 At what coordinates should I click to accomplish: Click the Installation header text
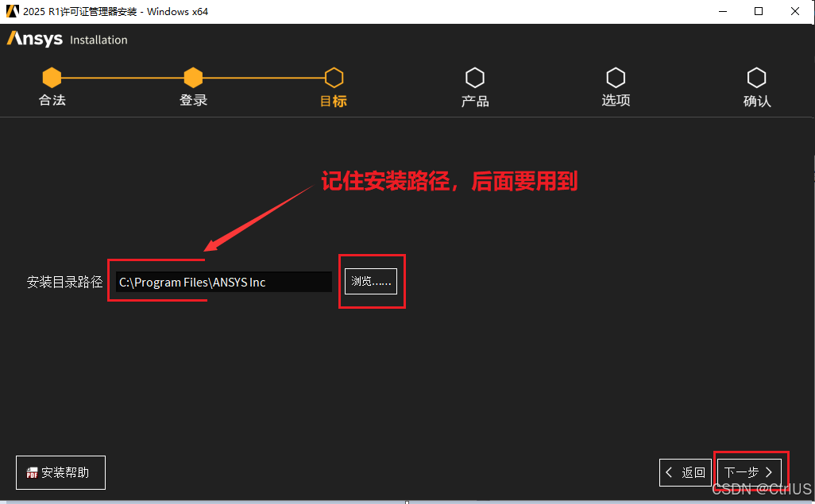(98, 40)
